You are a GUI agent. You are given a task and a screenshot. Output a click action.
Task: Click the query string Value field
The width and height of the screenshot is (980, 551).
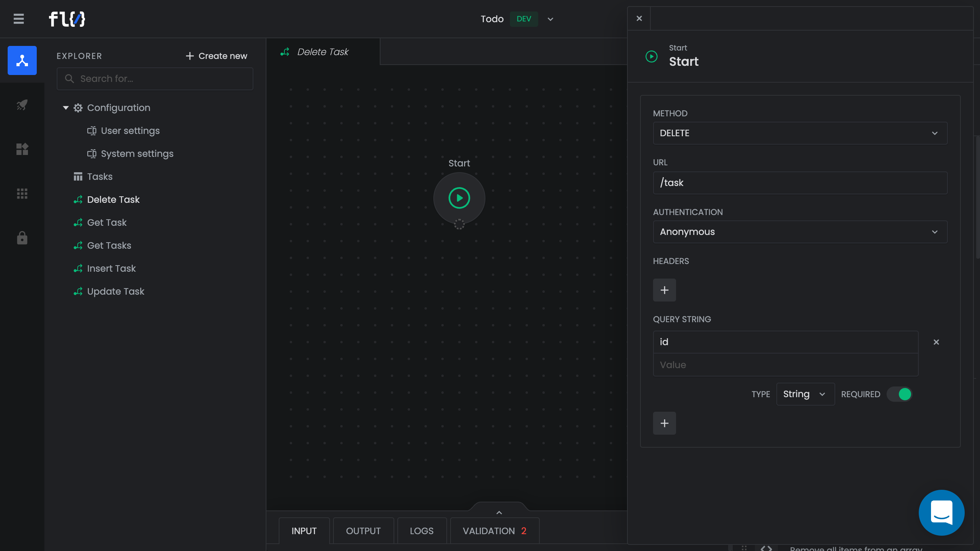pos(786,365)
